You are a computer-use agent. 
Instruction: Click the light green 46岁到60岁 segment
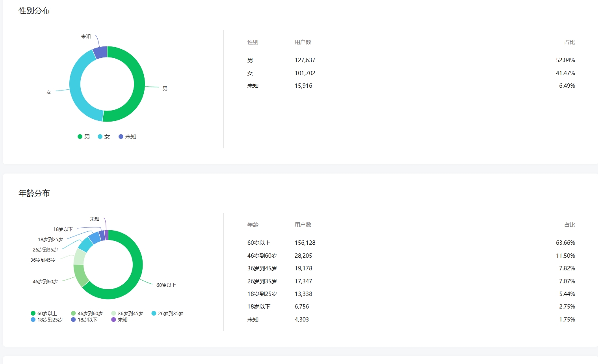click(80, 275)
